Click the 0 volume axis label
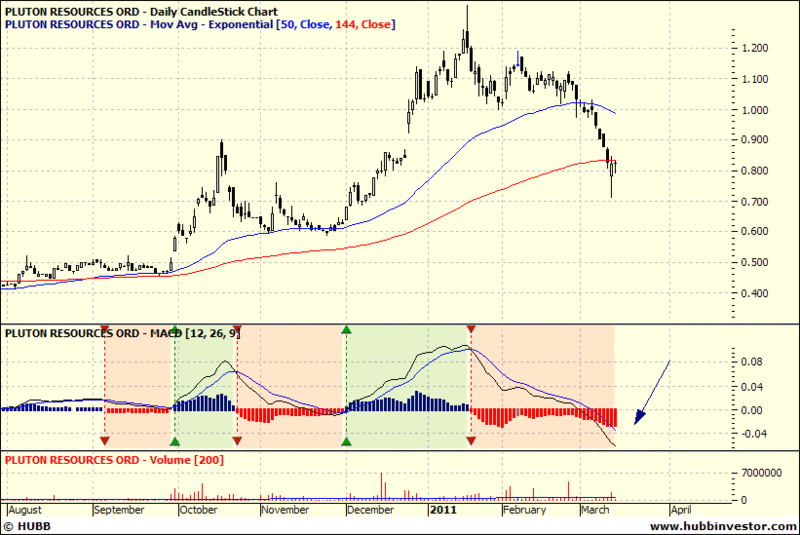This screenshot has height=535, width=800. pos(744,500)
